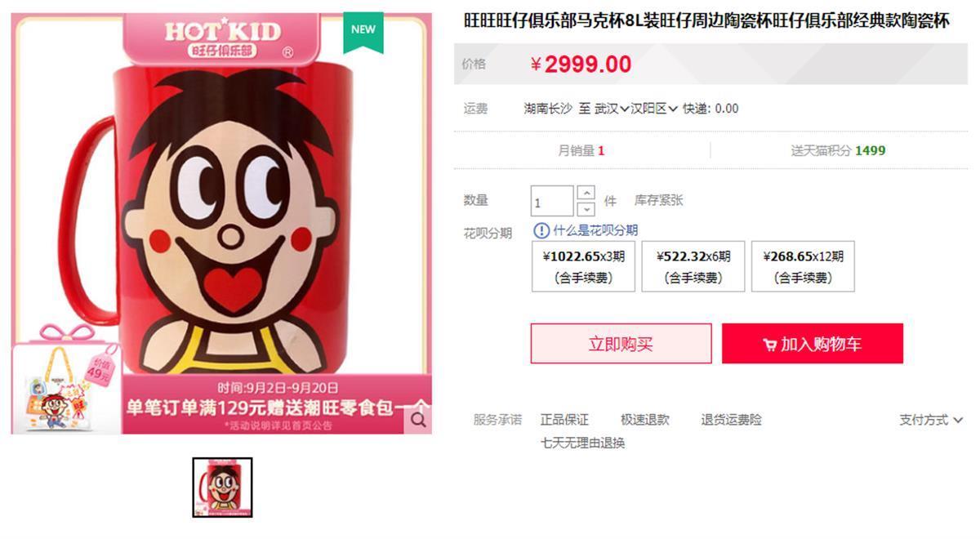The height and width of the screenshot is (539, 980).
Task: Increase quantity with the up arrow
Action: coord(586,193)
